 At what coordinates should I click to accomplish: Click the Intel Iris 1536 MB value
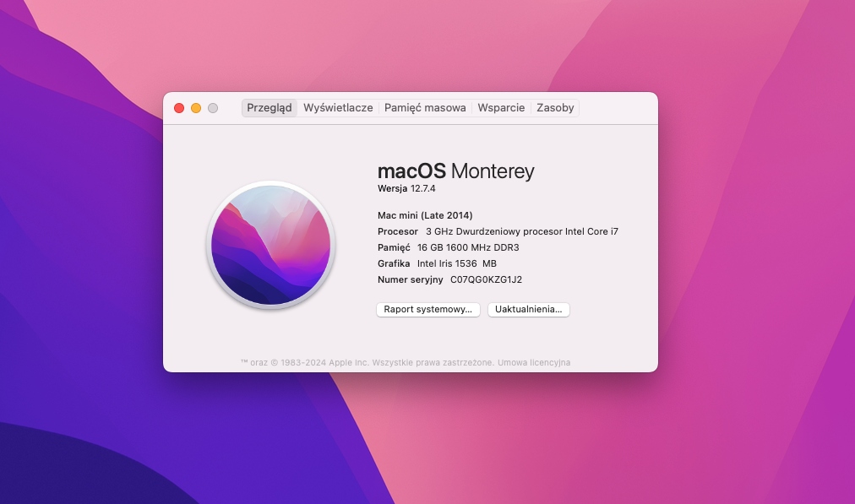457,263
